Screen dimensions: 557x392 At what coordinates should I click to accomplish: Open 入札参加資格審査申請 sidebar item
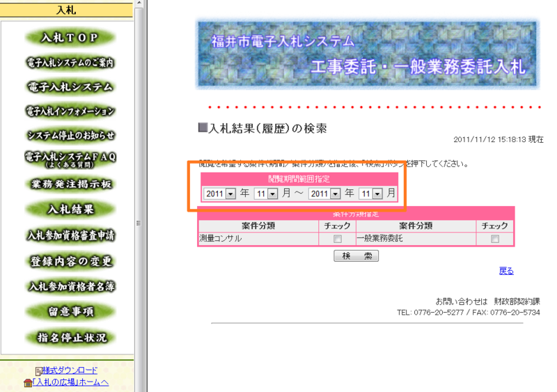click(x=71, y=235)
